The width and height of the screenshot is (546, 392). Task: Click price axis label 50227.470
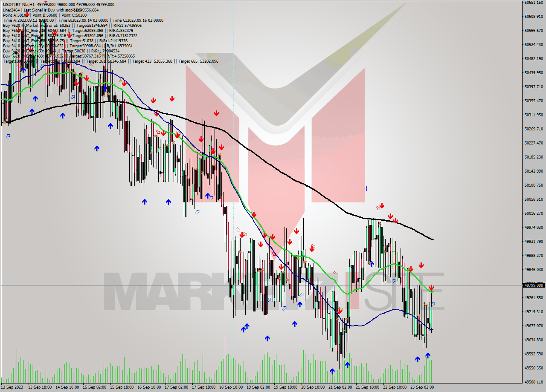click(x=534, y=143)
